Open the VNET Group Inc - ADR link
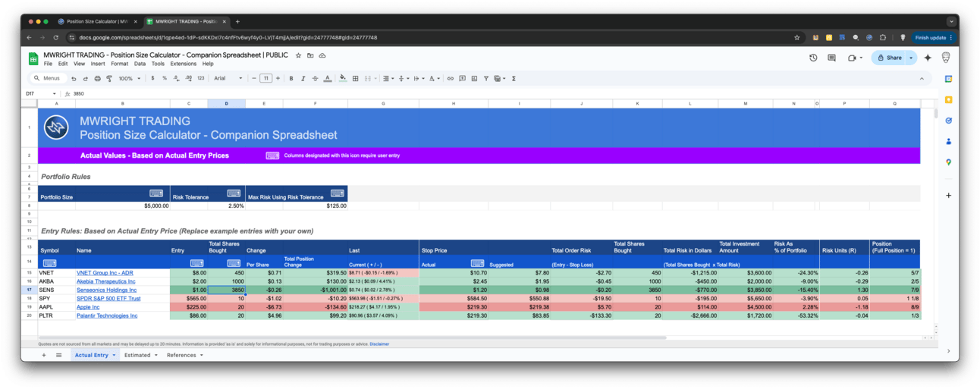Image resolution: width=980 pixels, height=389 pixels. 105,272
